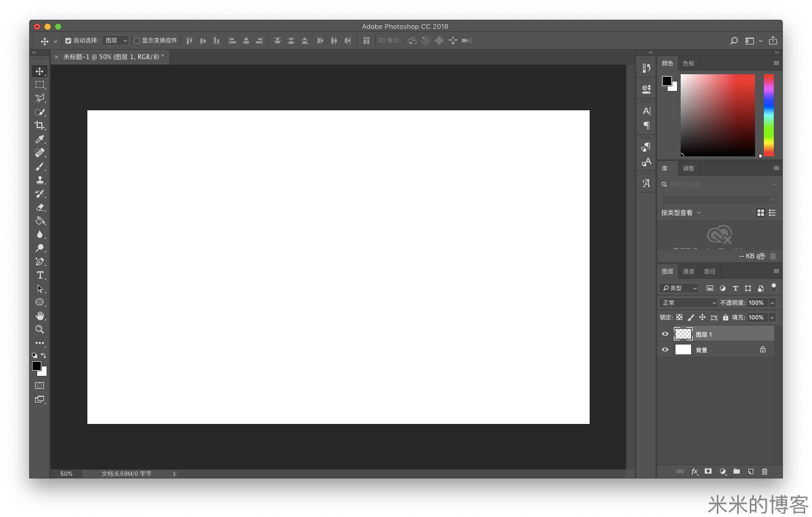Viewport: 812px width, 517px height.
Task: Select the Horizontal Type tool
Action: point(40,275)
